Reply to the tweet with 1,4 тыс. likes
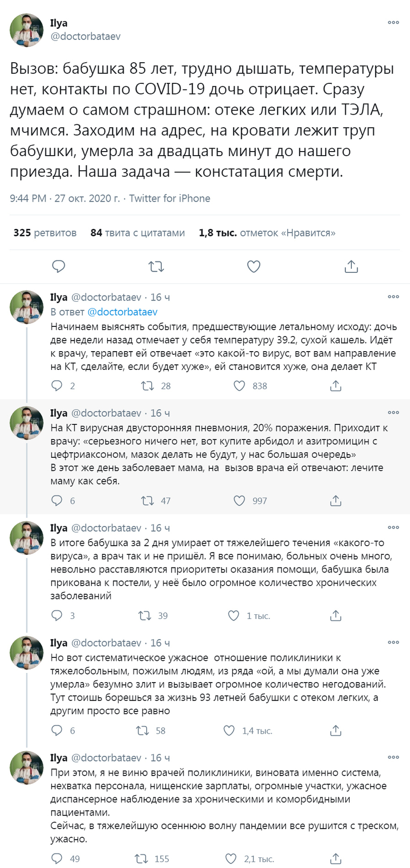Screen dimensions: 410x868 [57, 731]
